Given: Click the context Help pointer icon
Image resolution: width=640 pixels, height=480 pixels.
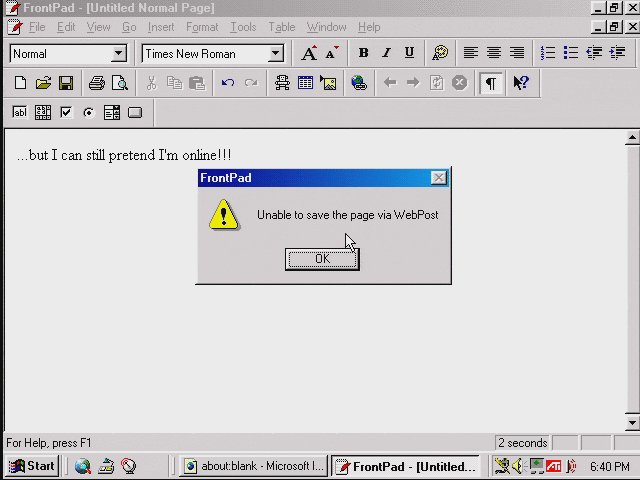Looking at the screenshot, I should (x=521, y=83).
